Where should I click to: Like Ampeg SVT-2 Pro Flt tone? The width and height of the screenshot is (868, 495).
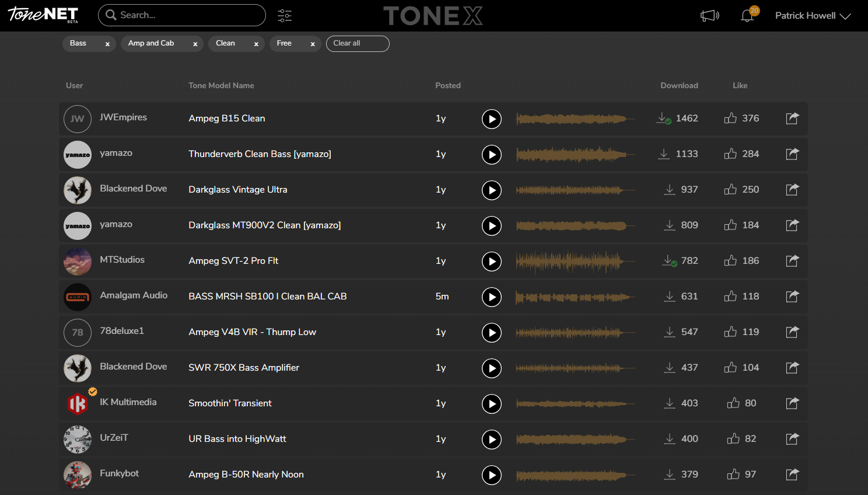click(x=730, y=261)
